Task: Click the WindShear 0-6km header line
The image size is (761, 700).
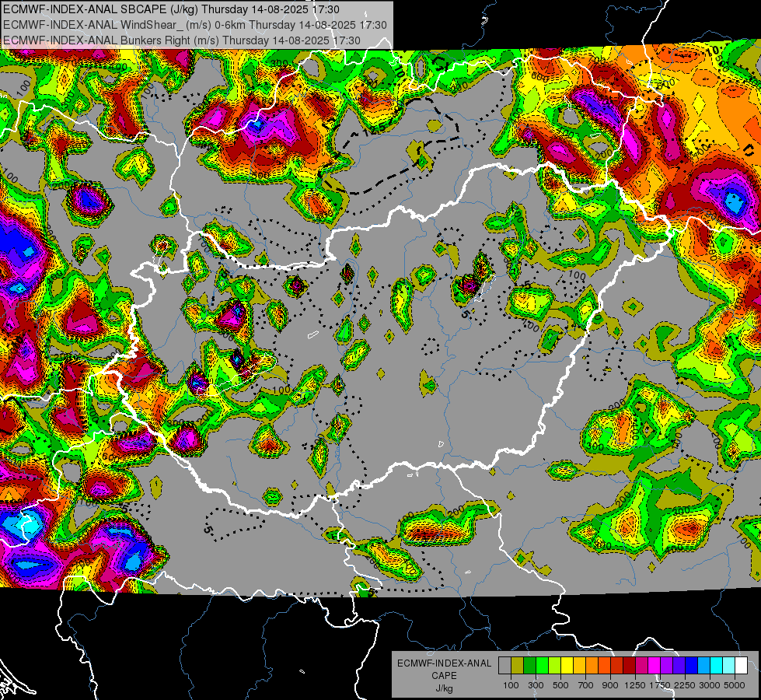Action: 194,25
